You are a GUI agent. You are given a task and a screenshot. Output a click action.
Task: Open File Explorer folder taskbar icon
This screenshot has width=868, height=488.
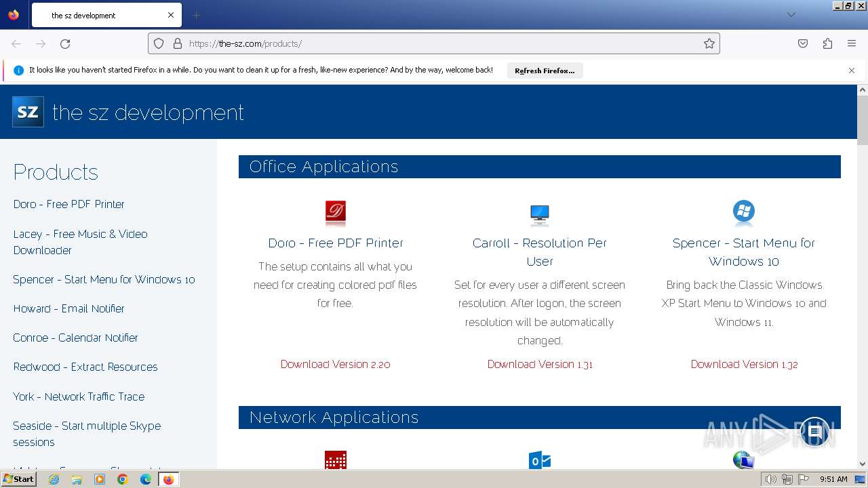(x=77, y=479)
